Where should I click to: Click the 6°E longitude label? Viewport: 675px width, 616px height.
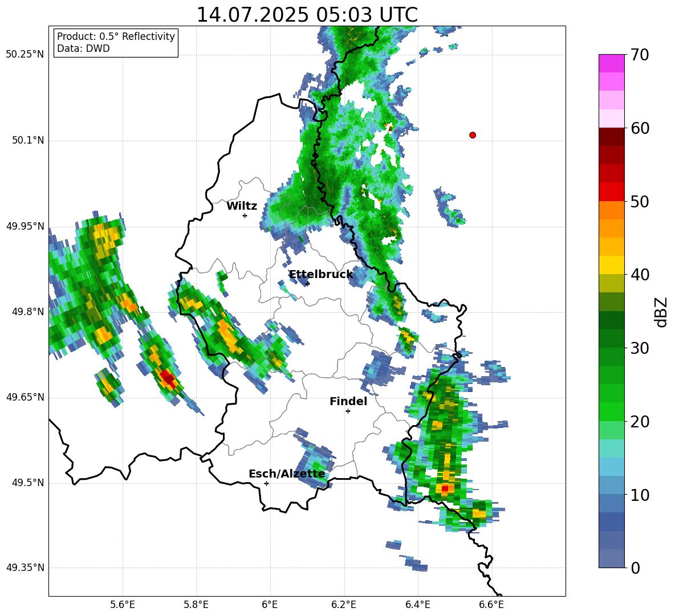click(x=270, y=605)
